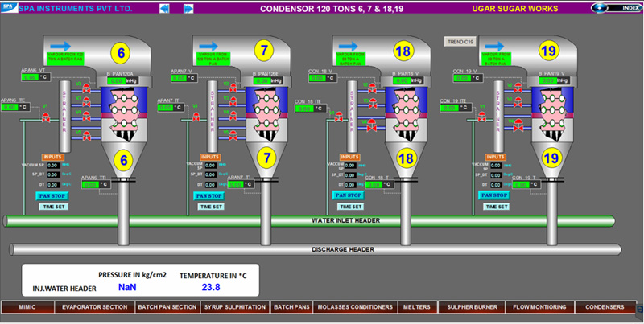Open the CONDENSERS tab
This screenshot has width=644, height=324.
tap(605, 307)
